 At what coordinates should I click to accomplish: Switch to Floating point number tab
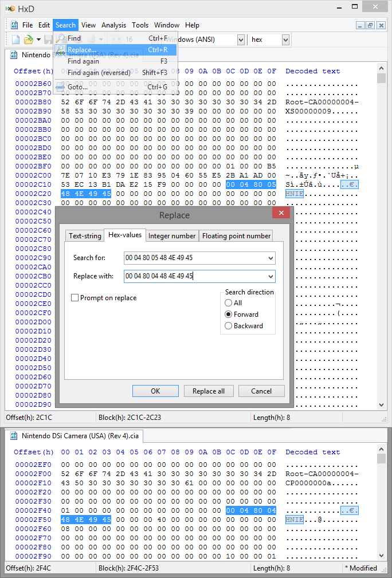point(236,236)
